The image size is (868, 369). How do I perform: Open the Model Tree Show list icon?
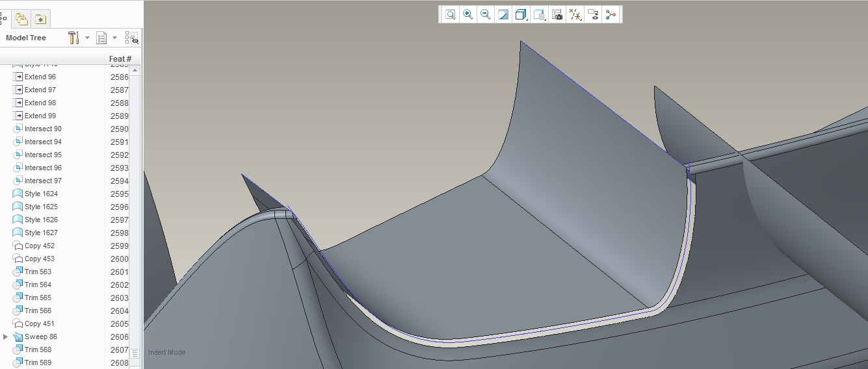click(101, 38)
